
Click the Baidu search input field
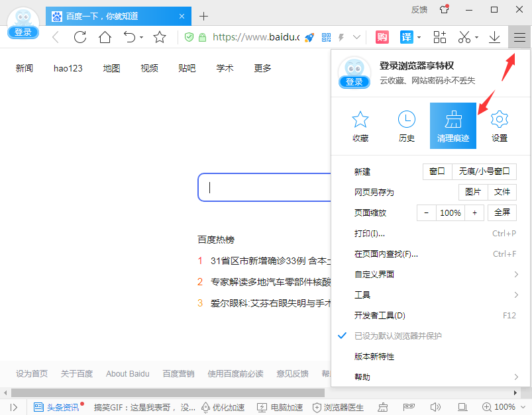pos(264,187)
